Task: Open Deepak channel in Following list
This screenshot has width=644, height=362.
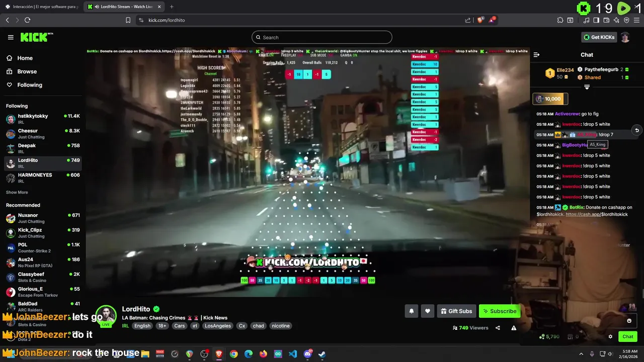Action: [43, 148]
